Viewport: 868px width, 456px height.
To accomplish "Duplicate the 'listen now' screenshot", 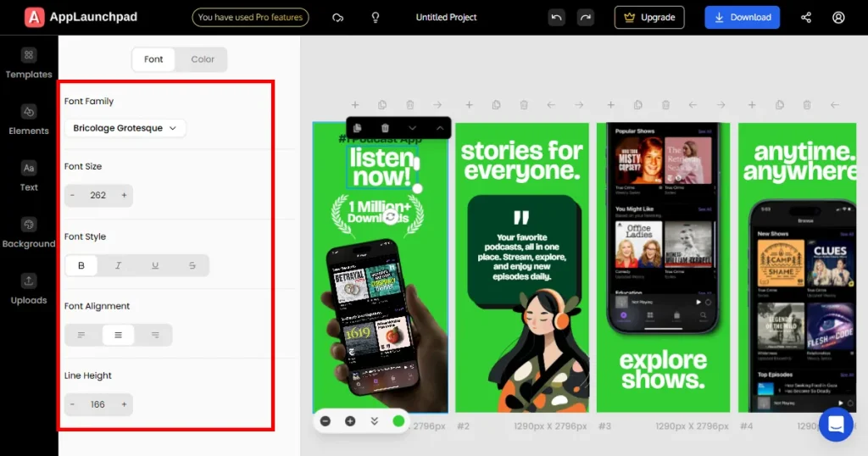I will [382, 104].
